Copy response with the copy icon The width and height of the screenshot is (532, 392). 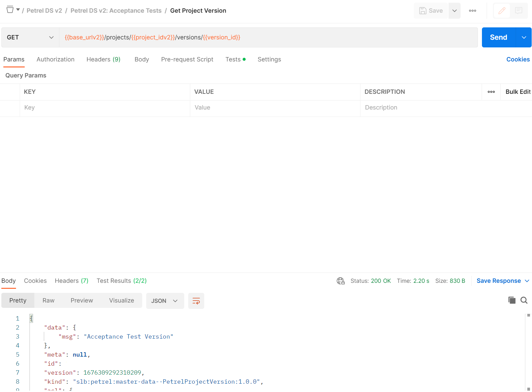tap(512, 300)
